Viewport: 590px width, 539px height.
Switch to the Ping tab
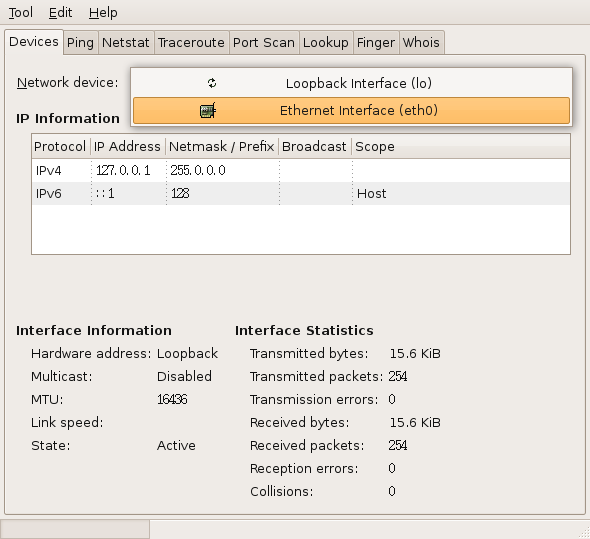[81, 43]
